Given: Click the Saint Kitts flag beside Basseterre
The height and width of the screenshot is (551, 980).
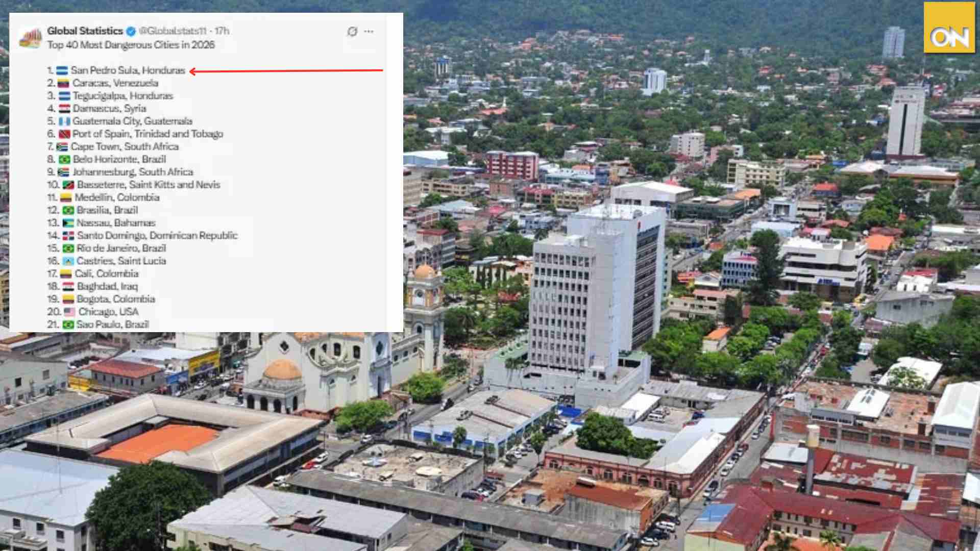Looking at the screenshot, I should pos(68,185).
